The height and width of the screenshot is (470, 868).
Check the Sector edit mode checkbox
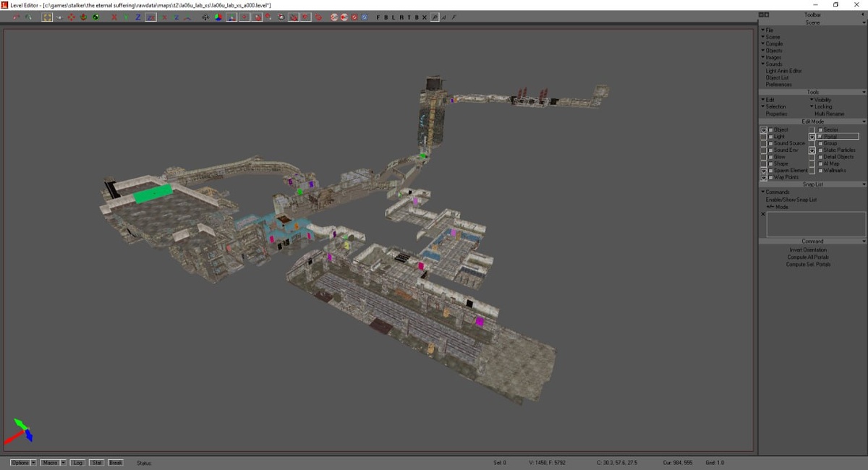pos(820,130)
